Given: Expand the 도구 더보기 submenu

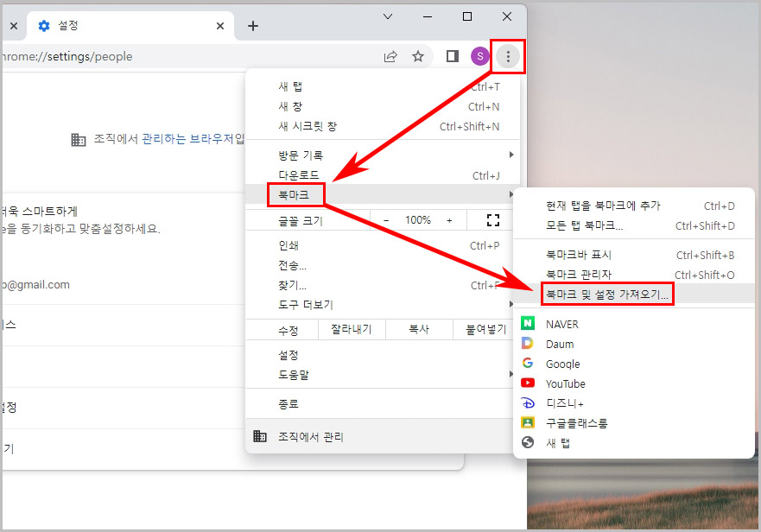Looking at the screenshot, I should (304, 302).
